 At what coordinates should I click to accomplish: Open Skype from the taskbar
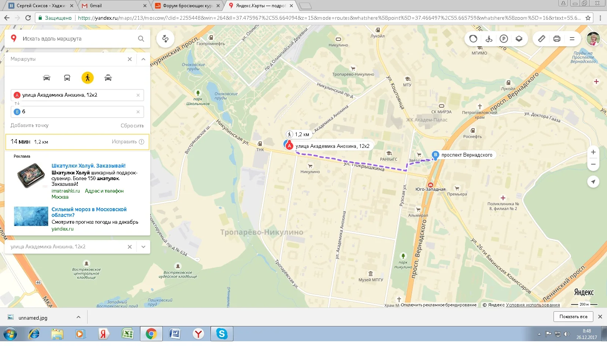point(222,334)
